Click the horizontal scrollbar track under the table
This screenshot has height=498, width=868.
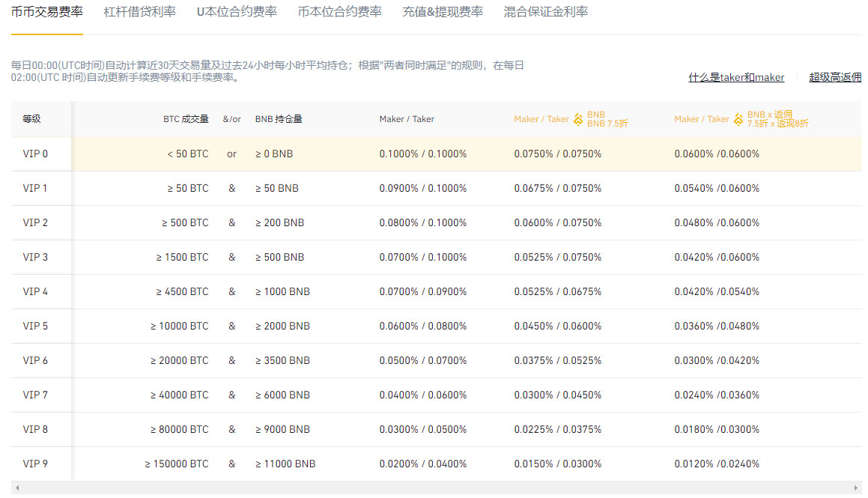[x=434, y=488]
